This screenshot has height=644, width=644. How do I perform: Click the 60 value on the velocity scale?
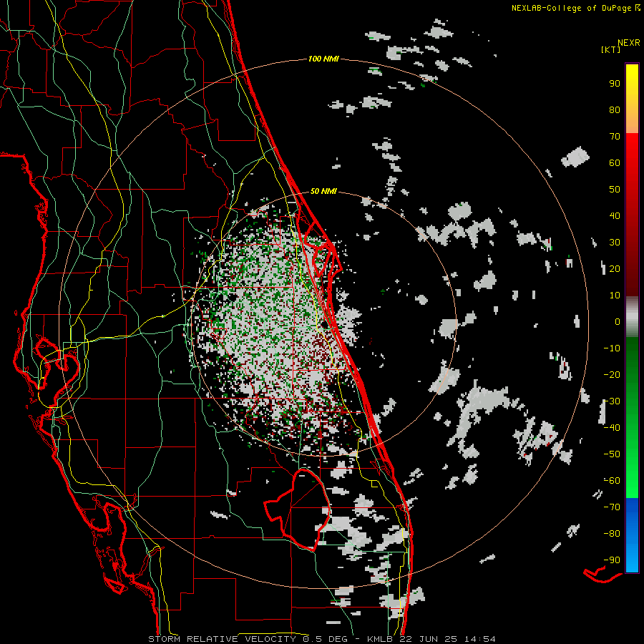click(x=615, y=162)
